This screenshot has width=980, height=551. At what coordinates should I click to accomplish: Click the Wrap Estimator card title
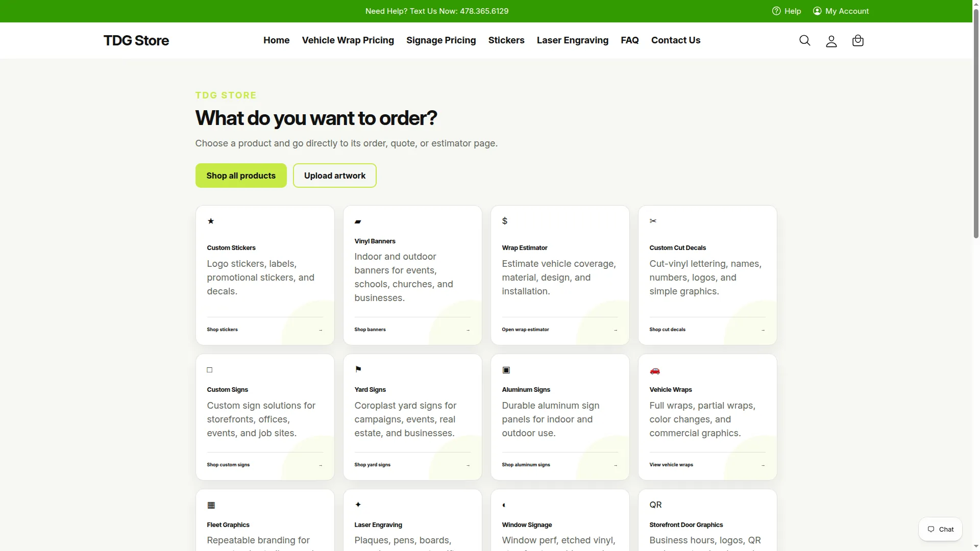point(524,247)
